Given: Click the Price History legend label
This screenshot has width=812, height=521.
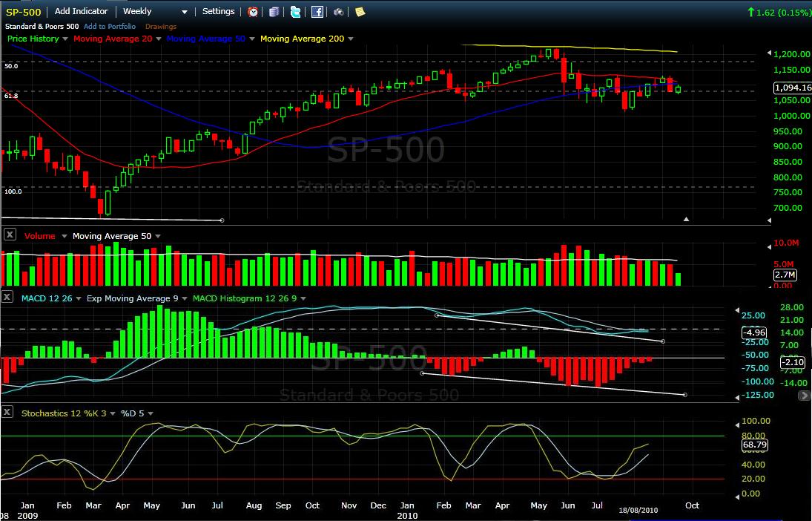Looking at the screenshot, I should coord(33,39).
